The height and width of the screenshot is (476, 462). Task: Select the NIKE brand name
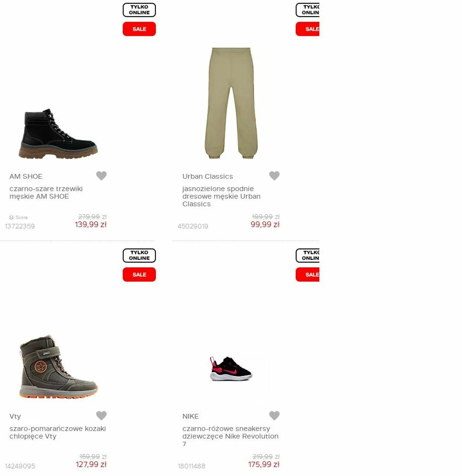[190, 416]
